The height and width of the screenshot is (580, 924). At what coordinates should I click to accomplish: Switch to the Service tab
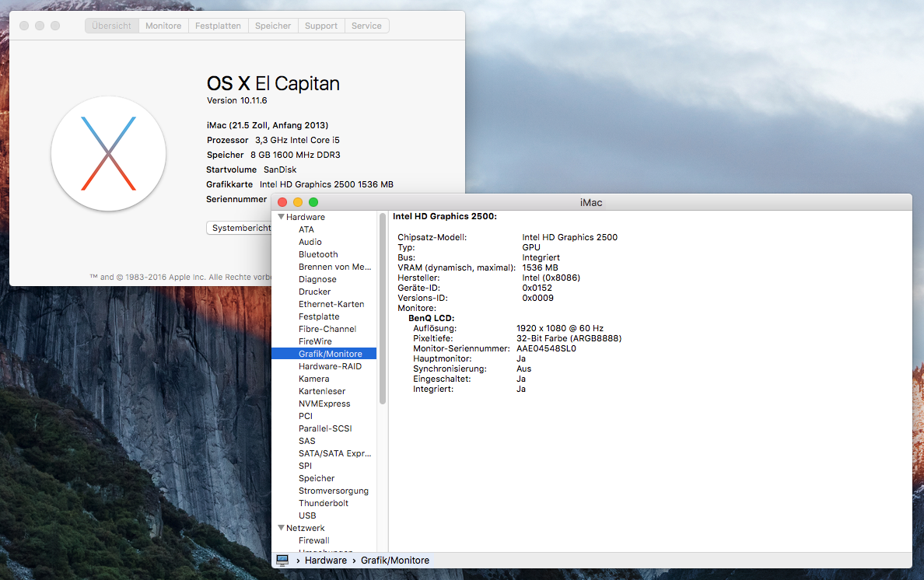pos(366,26)
